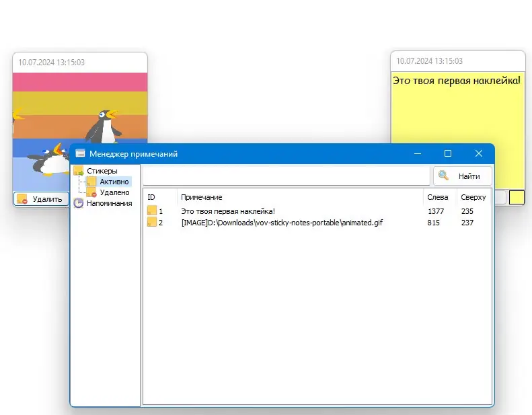Click the clock icon beside Напоминания

coord(79,203)
